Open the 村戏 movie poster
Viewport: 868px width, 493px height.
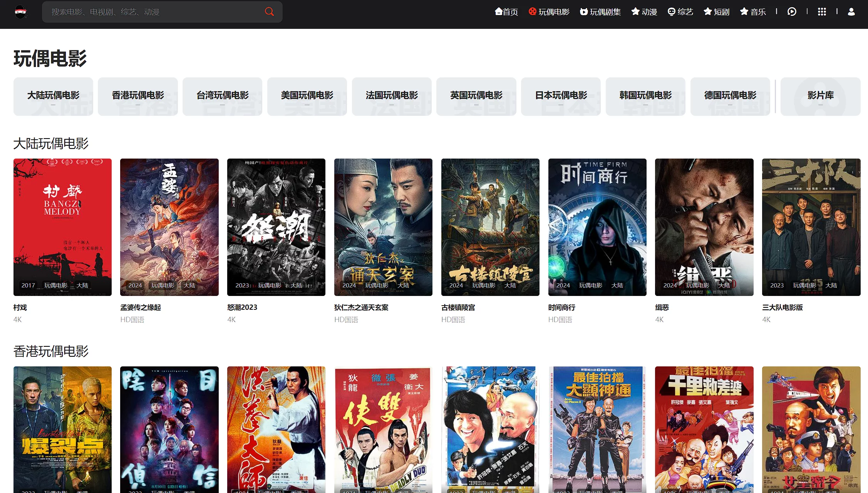[x=62, y=227]
